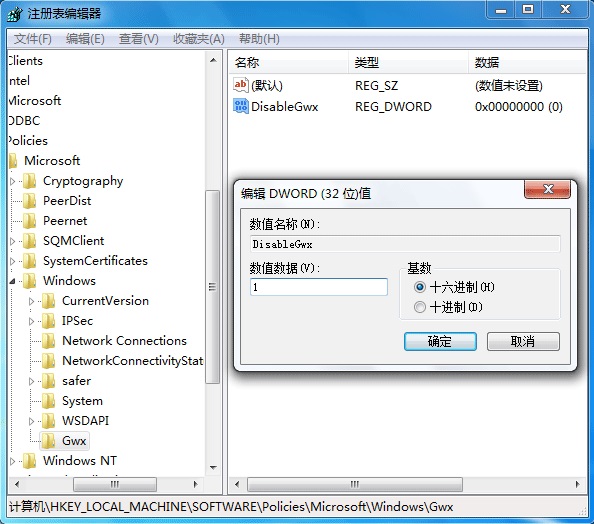The image size is (594, 524).
Task: Click the 名称 column header
Action: (x=288, y=62)
